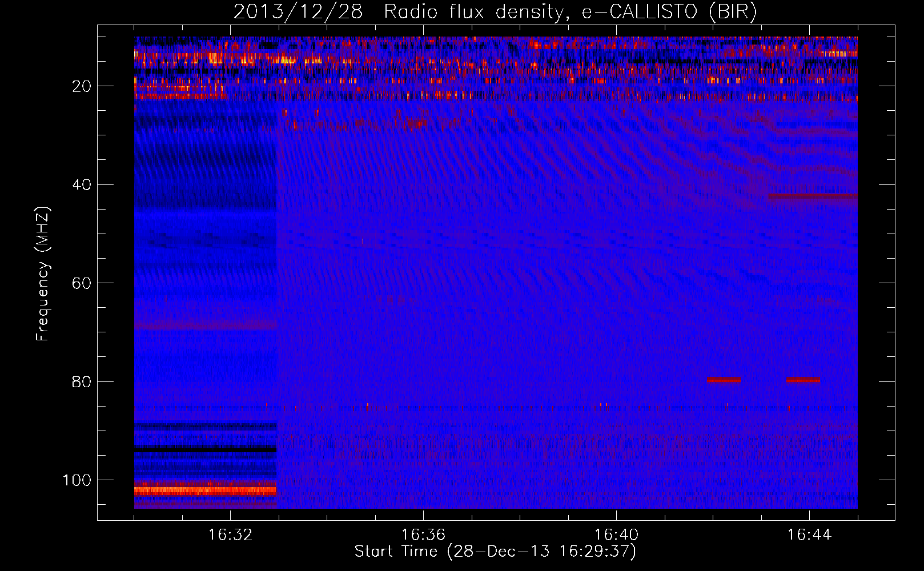The image size is (924, 571).
Task: Click the 16:44 time tick label
Action: [809, 535]
